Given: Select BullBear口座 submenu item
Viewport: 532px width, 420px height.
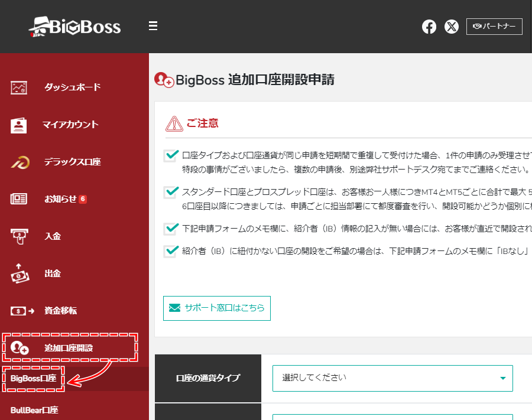Looking at the screenshot, I should click(34, 410).
